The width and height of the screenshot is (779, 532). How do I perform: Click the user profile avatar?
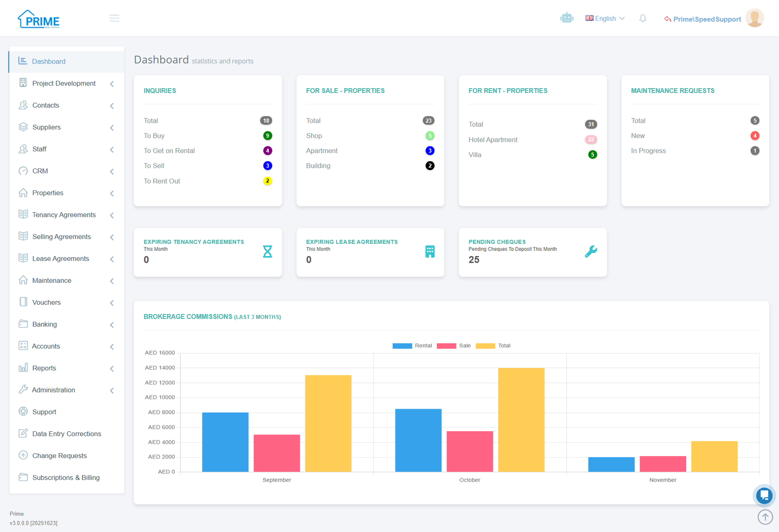(755, 18)
